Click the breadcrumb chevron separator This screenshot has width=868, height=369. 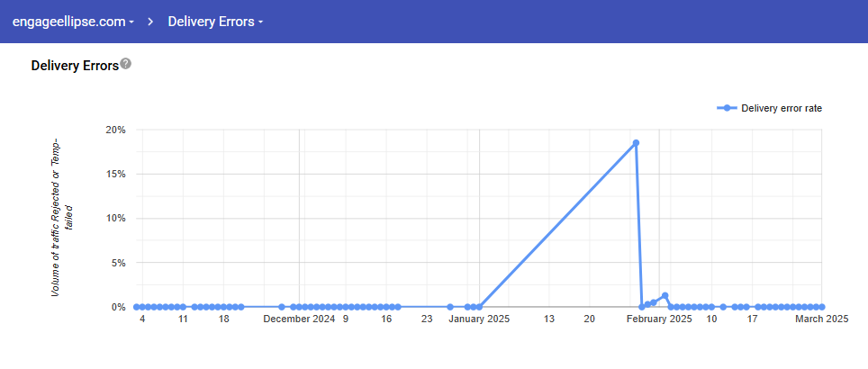click(151, 22)
